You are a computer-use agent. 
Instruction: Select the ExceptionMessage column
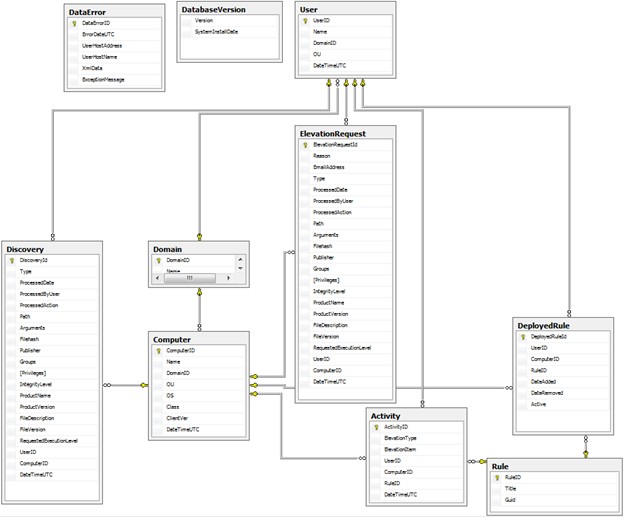(115, 80)
